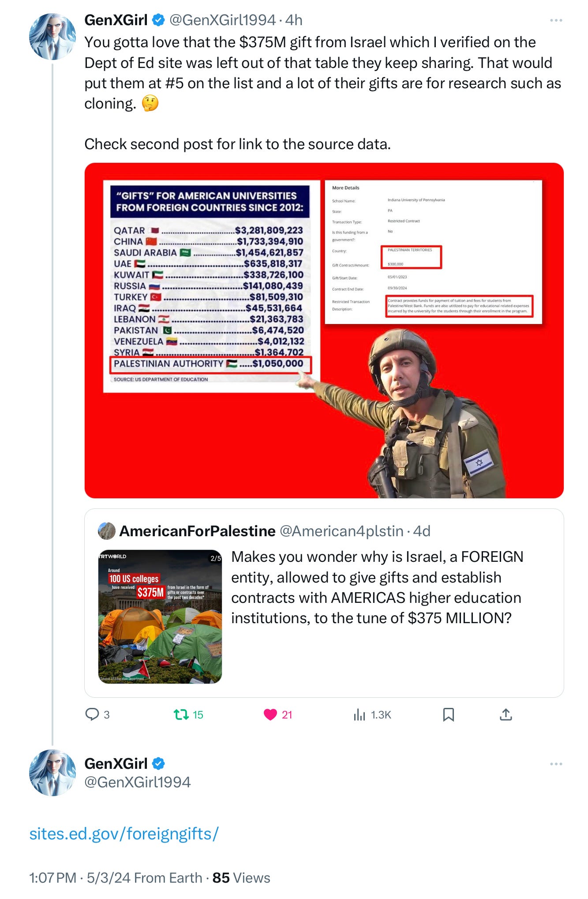
Task: Open the red foreign gifts image attachment
Action: [324, 331]
